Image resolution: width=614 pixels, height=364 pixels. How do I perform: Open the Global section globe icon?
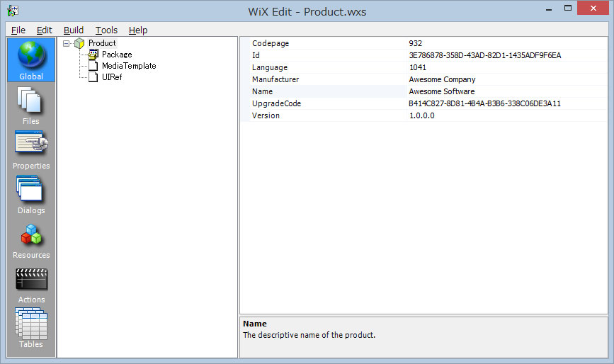tap(31, 56)
